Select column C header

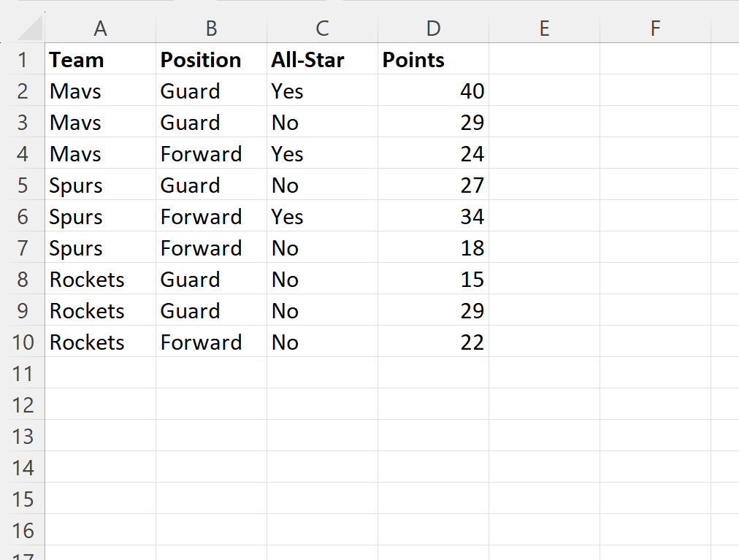pos(321,28)
